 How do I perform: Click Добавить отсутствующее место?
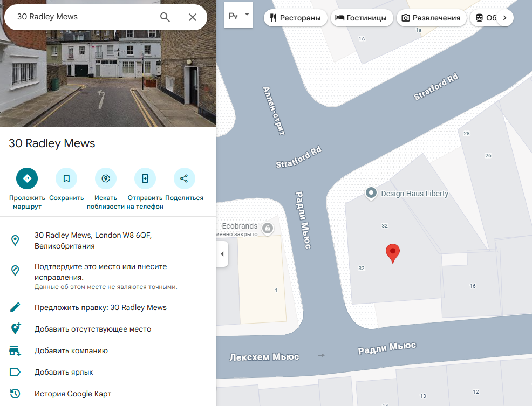pos(93,329)
